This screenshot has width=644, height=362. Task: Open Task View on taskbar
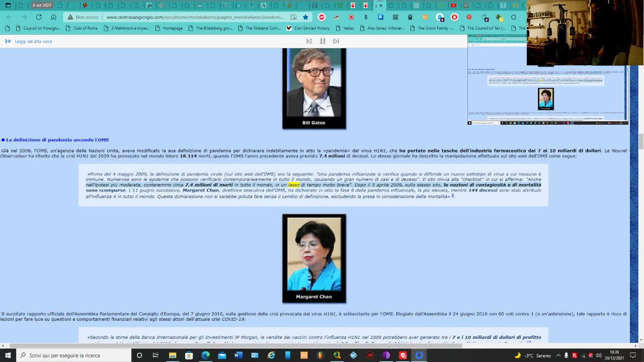click(155, 355)
